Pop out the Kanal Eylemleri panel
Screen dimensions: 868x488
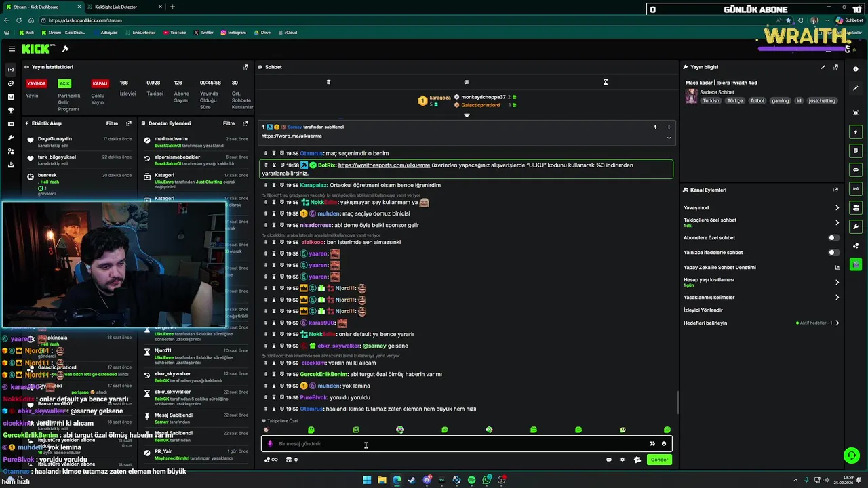[835, 190]
